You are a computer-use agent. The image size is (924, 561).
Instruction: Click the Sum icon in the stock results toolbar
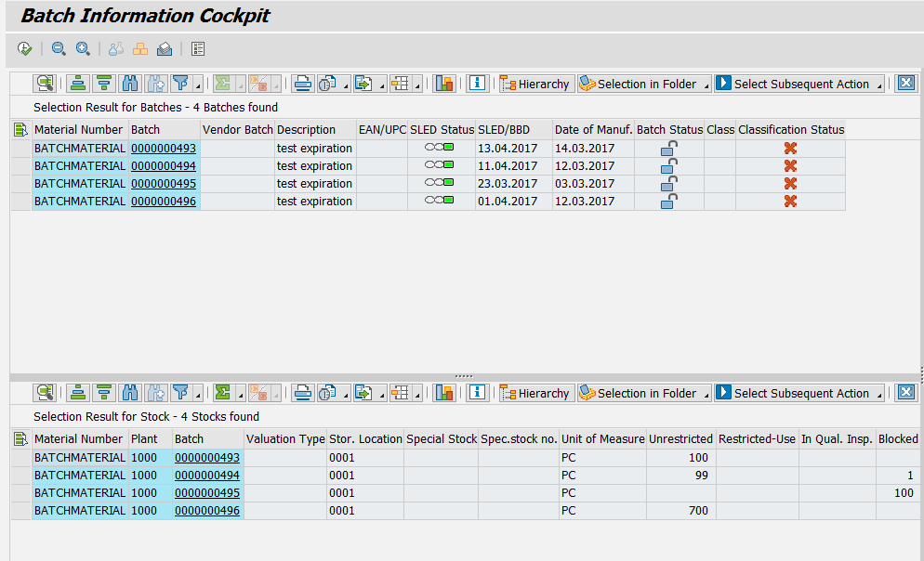224,393
